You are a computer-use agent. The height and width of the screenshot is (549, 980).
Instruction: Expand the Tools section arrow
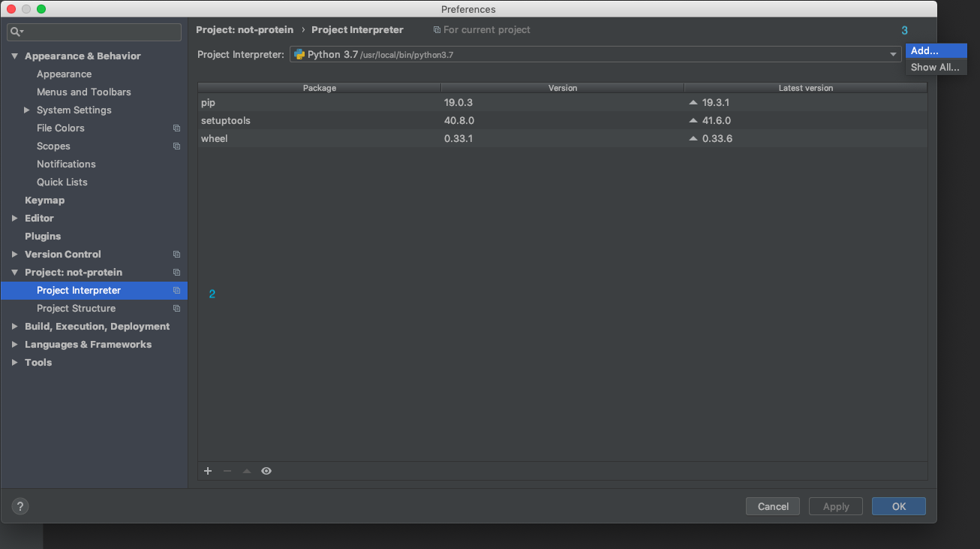point(14,363)
